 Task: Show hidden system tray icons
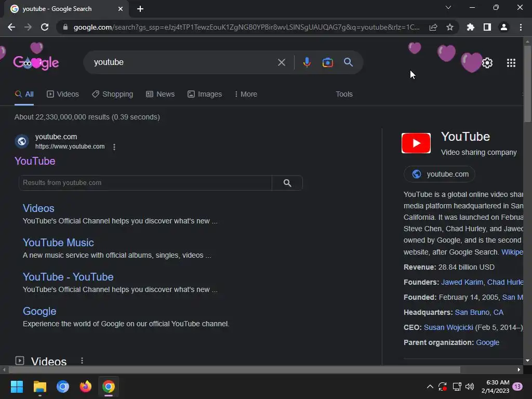click(430, 387)
